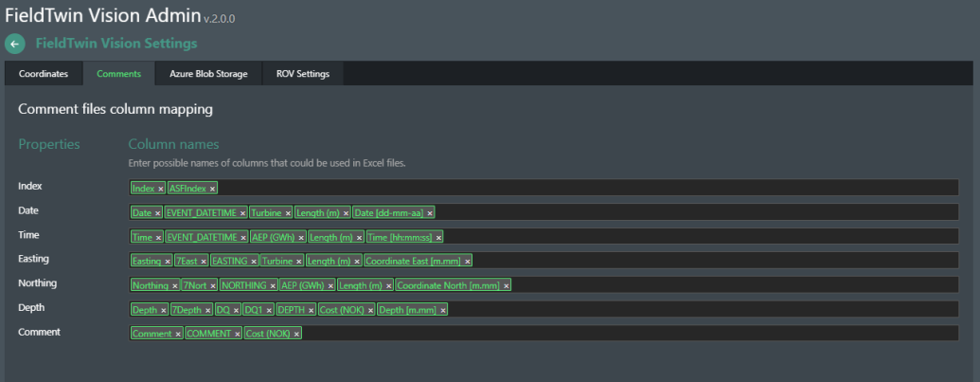Remove the uppercase NORTHING tag

(x=273, y=285)
